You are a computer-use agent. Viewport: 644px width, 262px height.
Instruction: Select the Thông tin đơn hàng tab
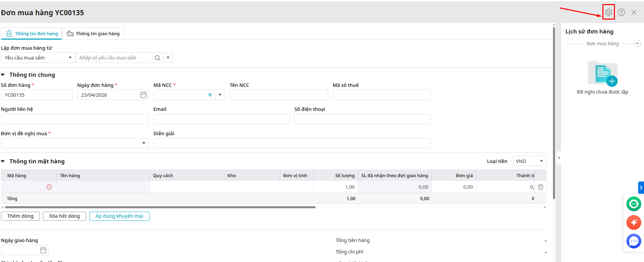point(32,34)
